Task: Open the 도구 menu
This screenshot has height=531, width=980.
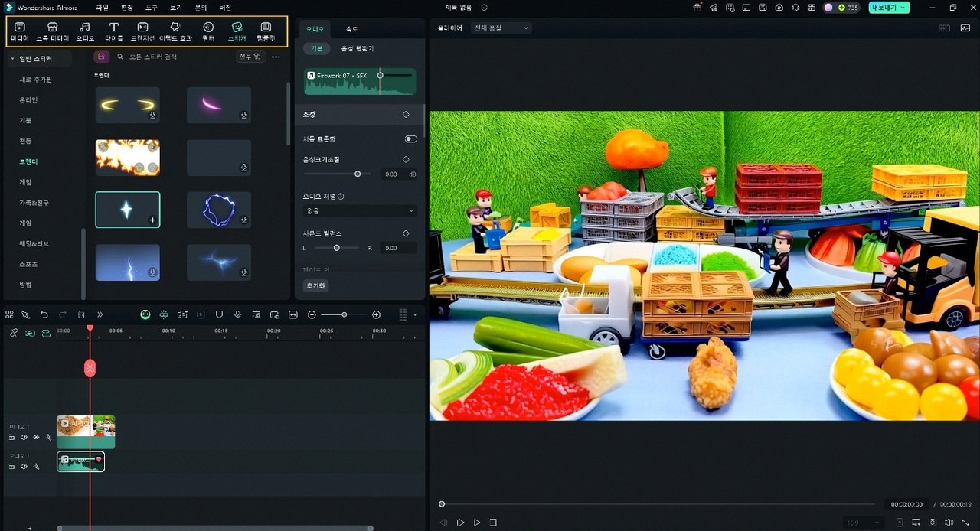Action: pos(151,8)
